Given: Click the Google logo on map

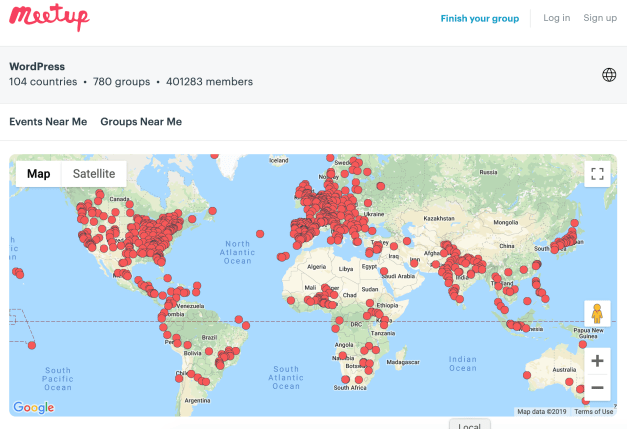Looking at the screenshot, I should click(34, 407).
